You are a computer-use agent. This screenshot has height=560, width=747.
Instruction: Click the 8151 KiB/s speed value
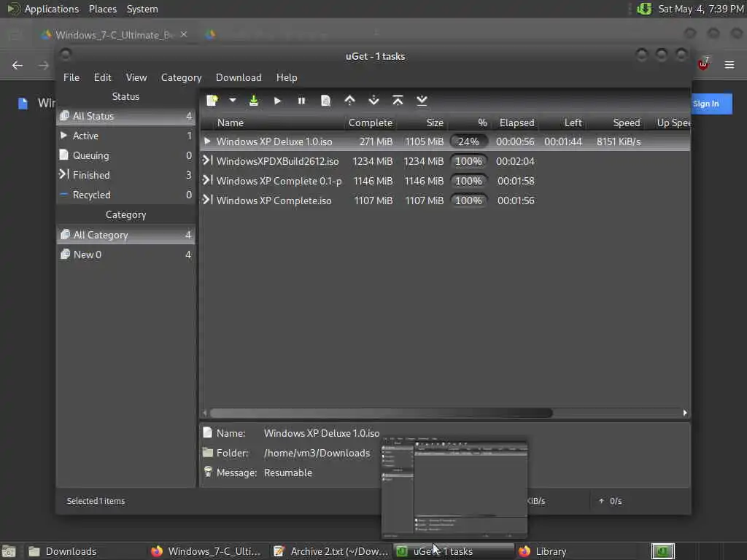pos(619,141)
